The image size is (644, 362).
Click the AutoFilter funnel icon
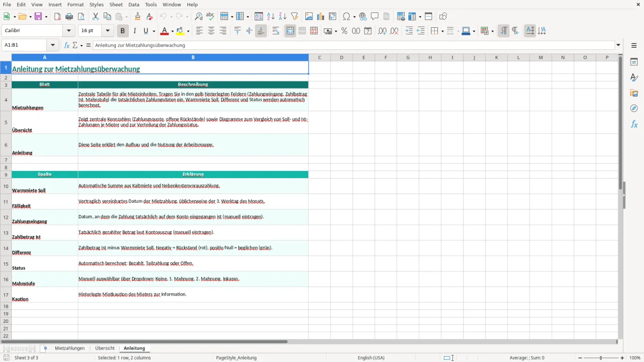pyautogui.click(x=295, y=17)
